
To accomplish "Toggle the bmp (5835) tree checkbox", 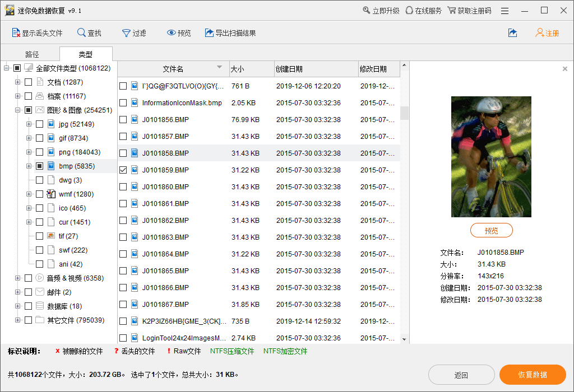I will (x=40, y=166).
